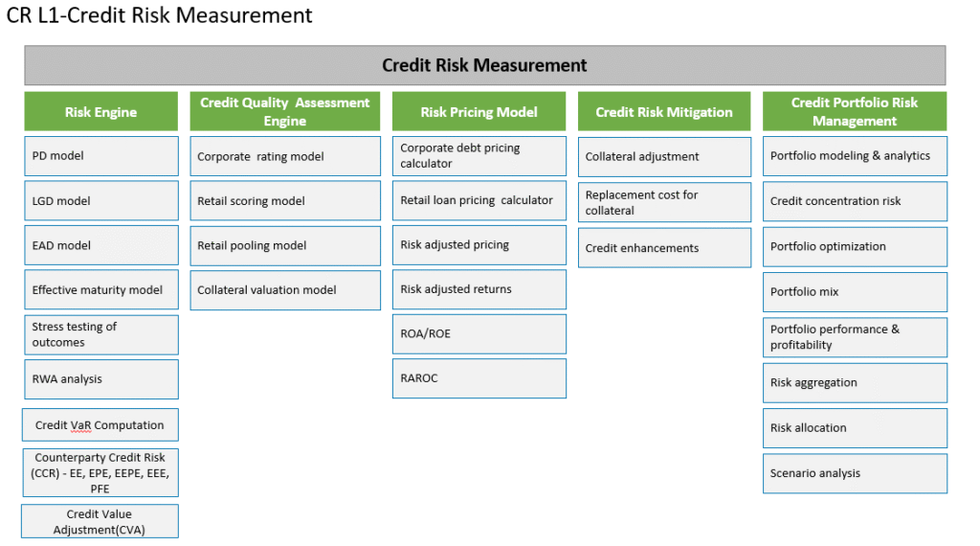Click the Risk Pricing Model header
Screen dimensions: 980x546
tap(479, 111)
